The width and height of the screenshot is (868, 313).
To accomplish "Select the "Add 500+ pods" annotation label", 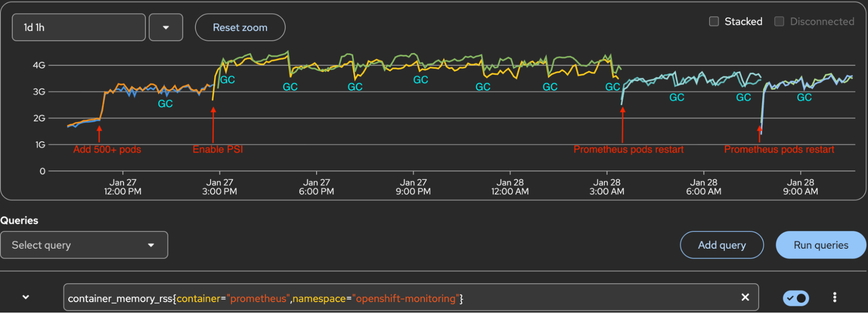I will 107,150.
